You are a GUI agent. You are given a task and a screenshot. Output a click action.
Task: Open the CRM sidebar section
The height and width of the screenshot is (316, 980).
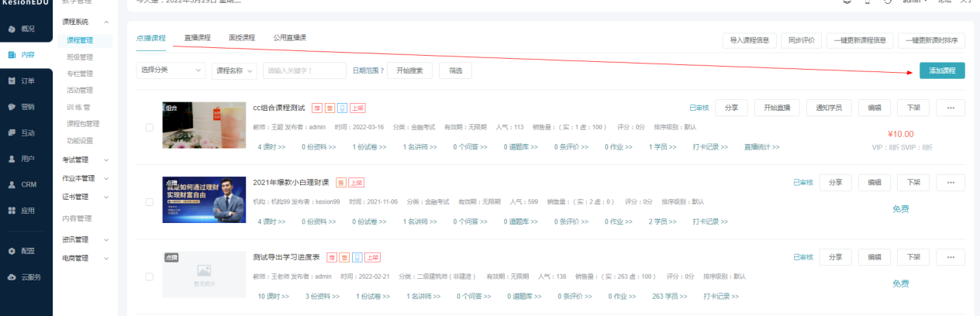(x=26, y=184)
